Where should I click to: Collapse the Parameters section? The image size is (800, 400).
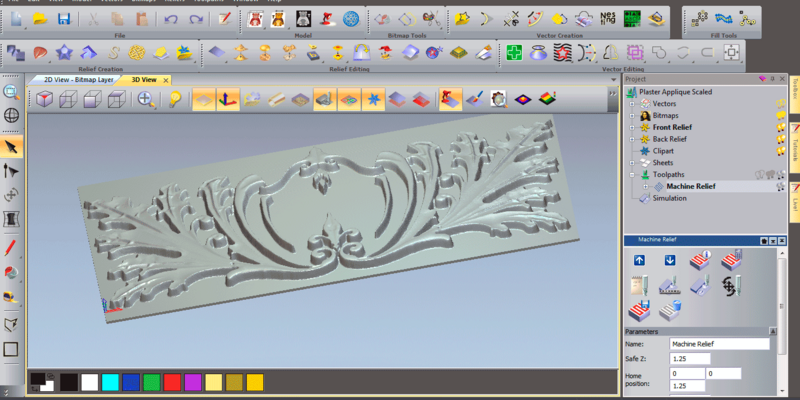tap(770, 331)
